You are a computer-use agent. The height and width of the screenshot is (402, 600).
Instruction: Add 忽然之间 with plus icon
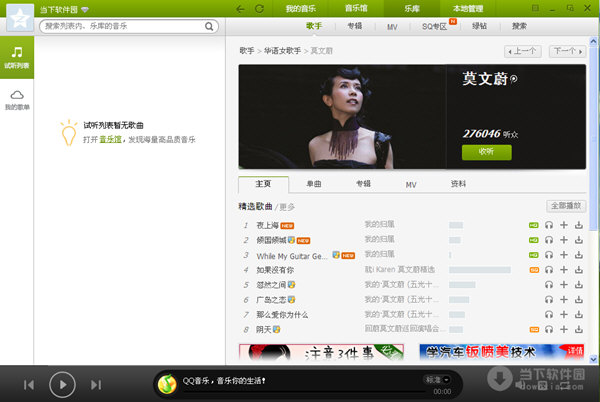point(564,285)
